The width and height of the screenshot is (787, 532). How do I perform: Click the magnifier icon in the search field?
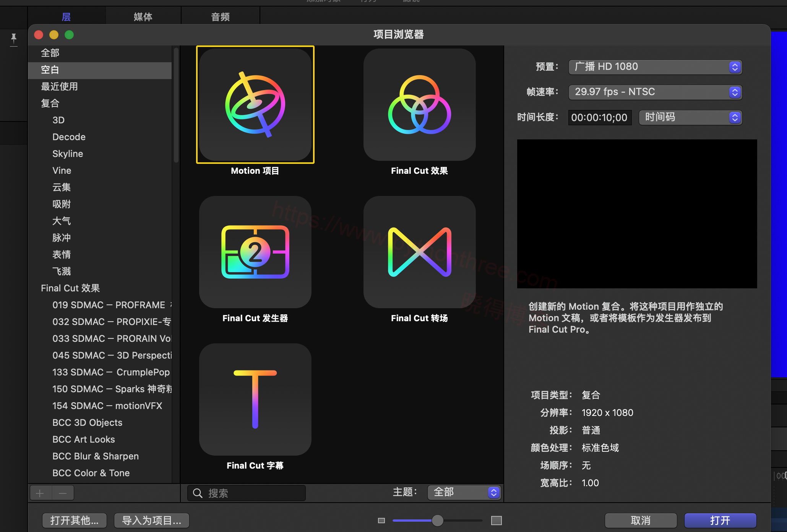coord(198,493)
